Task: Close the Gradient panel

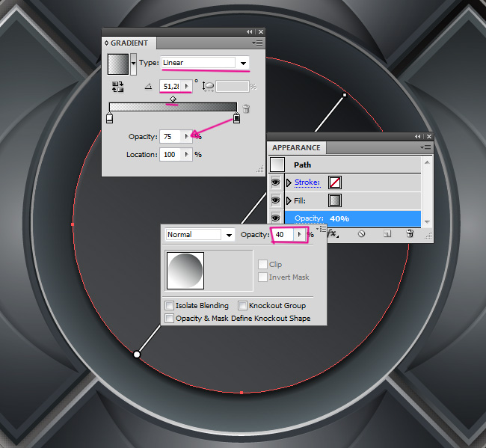Action: (x=261, y=31)
